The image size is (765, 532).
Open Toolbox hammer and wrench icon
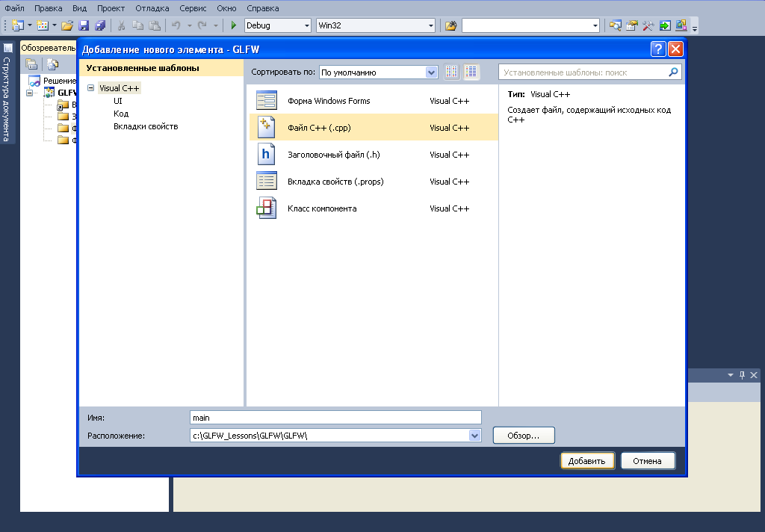(648, 25)
